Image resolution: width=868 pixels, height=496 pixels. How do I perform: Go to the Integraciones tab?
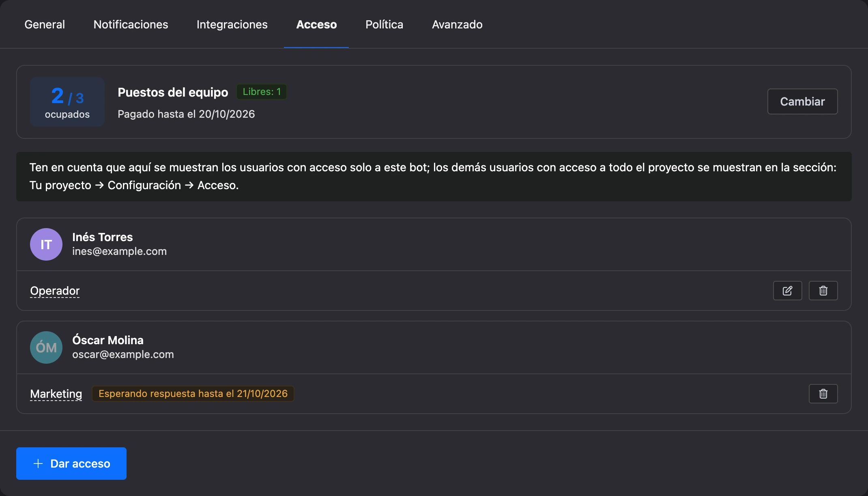coord(232,24)
